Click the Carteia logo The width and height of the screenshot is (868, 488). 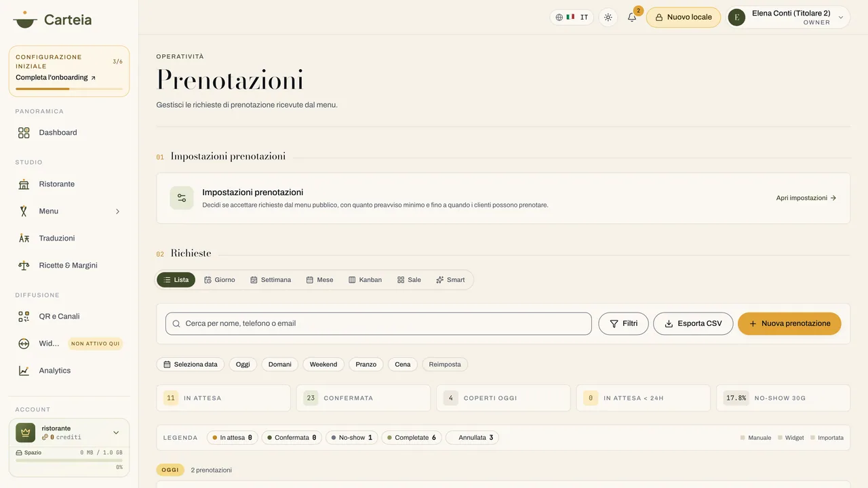[52, 20]
